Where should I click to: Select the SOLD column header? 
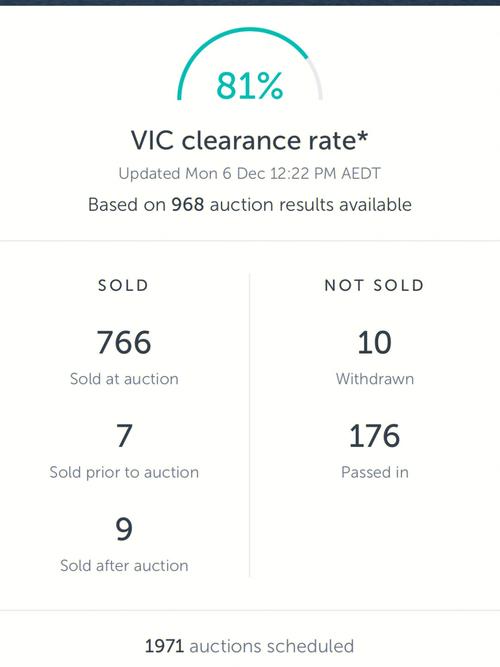tap(123, 285)
